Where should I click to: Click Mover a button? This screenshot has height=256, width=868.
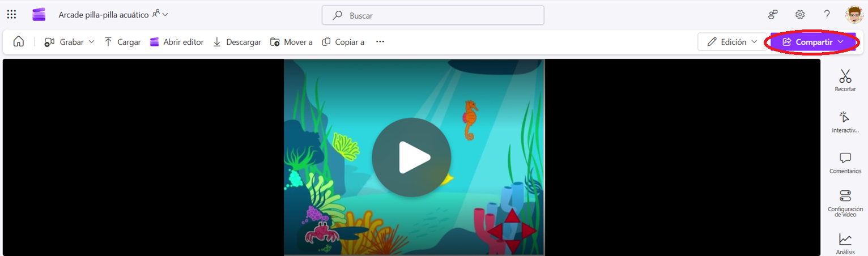(x=291, y=42)
